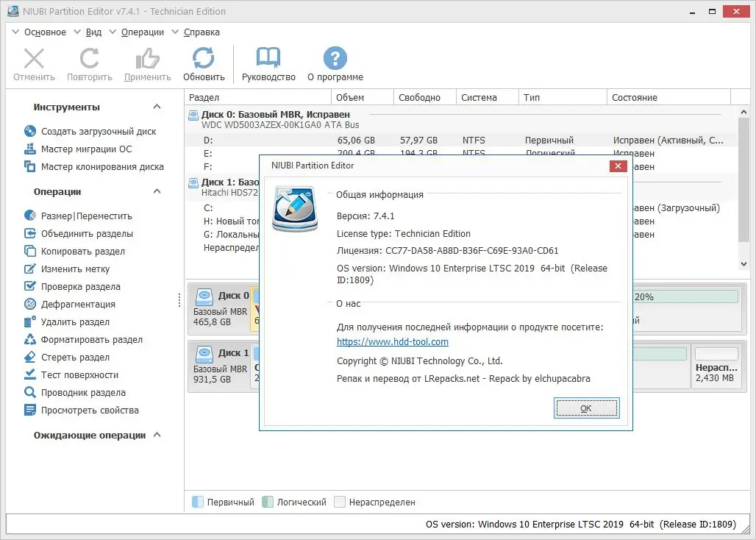The width and height of the screenshot is (756, 540).
Task: Sort by the Свободно column header
Action: (x=425, y=97)
